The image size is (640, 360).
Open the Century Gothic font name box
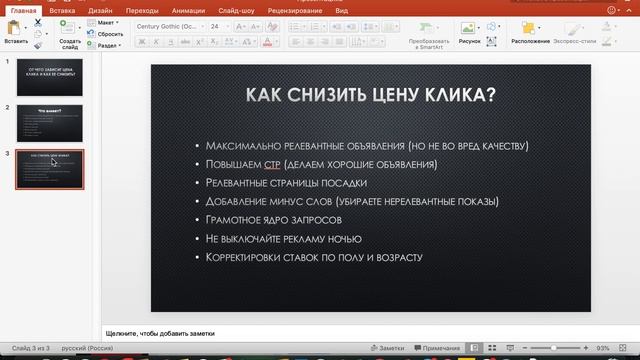[x=170, y=27]
